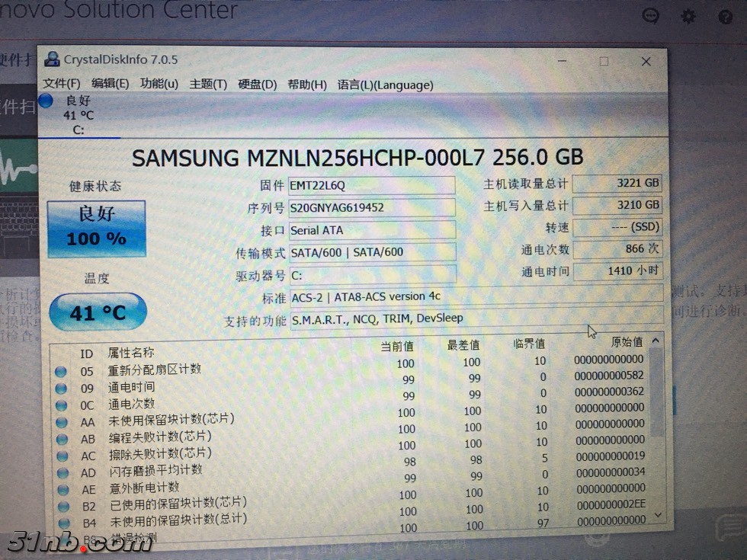
Task: Click the 良好 100% health status button
Action: [97, 229]
